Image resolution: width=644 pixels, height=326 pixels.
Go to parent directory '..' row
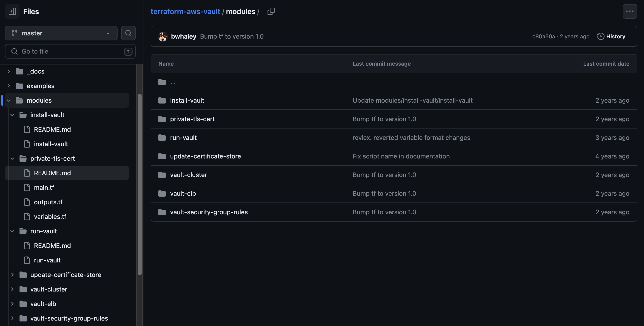[x=394, y=82]
